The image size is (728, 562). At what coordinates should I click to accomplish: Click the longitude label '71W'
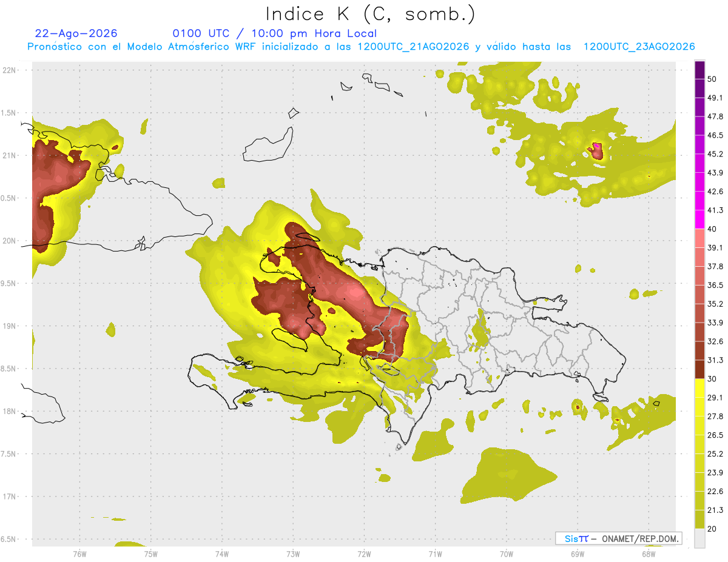(435, 554)
